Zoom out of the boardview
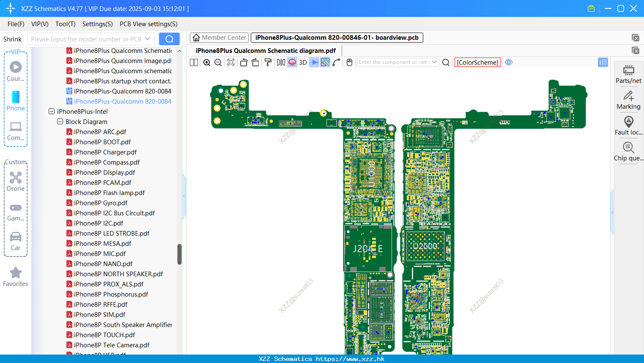 [218, 62]
